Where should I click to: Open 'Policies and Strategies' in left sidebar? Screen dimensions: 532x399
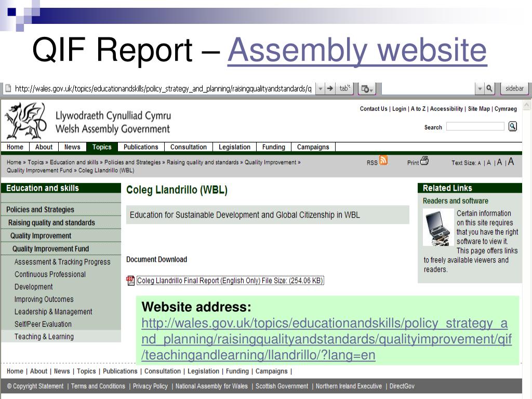tap(40, 210)
